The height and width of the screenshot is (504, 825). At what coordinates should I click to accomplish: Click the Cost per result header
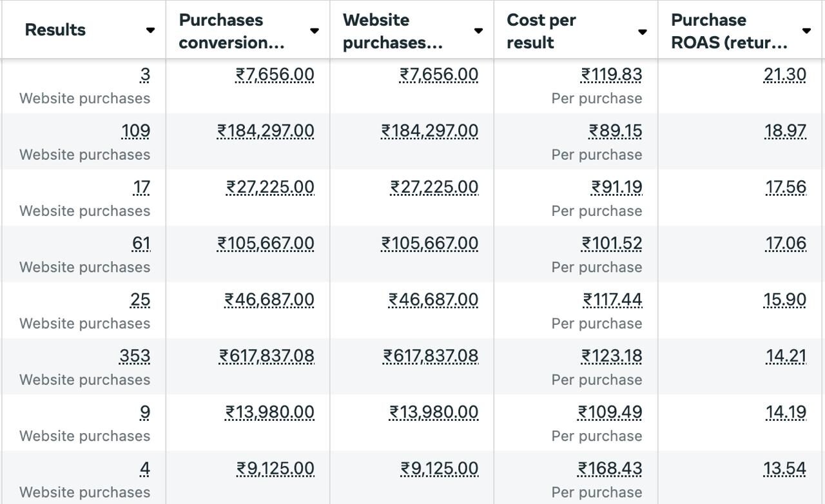tap(540, 31)
